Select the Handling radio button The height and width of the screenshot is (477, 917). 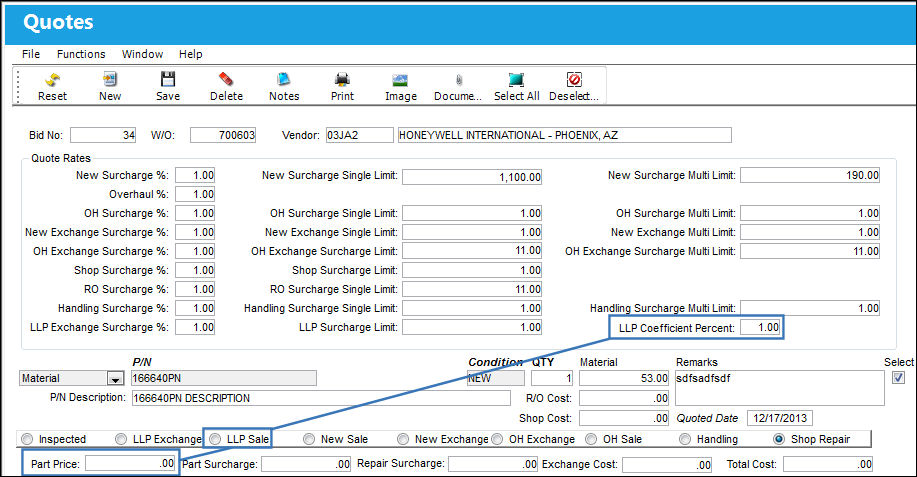[x=685, y=439]
